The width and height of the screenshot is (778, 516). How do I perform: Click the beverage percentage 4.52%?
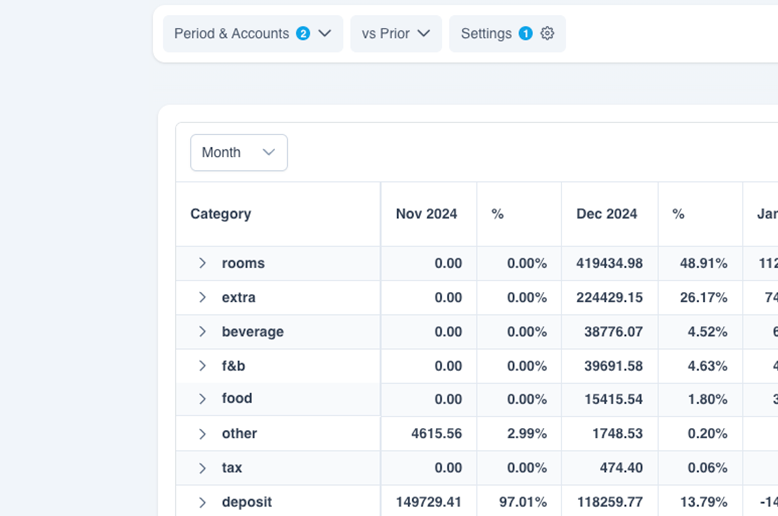tap(708, 331)
